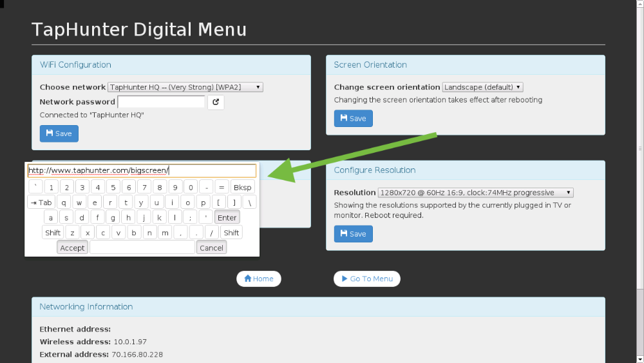Tap the u key

(156, 202)
